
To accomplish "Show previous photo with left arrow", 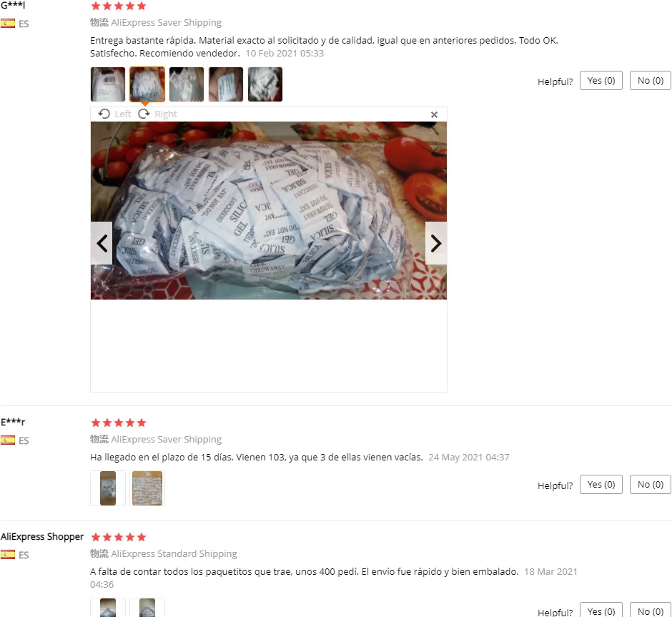I will [x=102, y=243].
